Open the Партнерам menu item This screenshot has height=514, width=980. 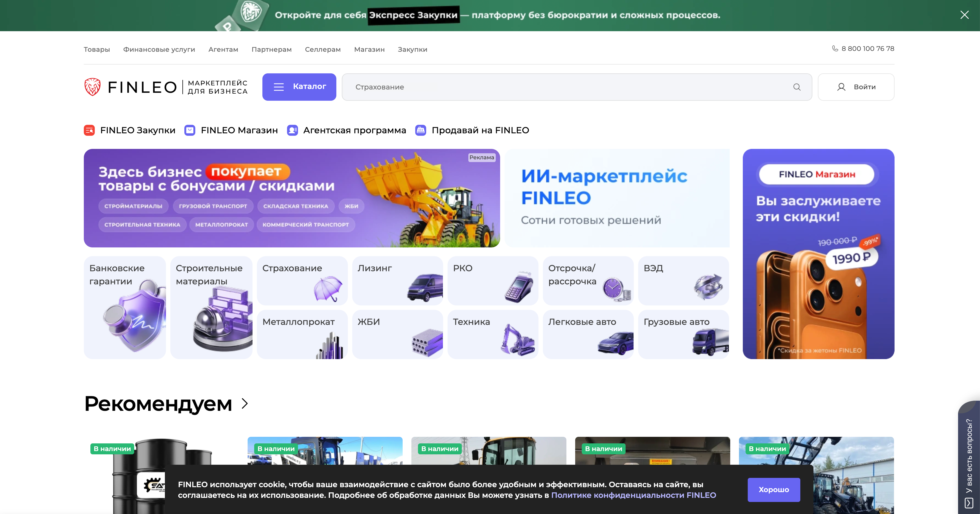272,50
